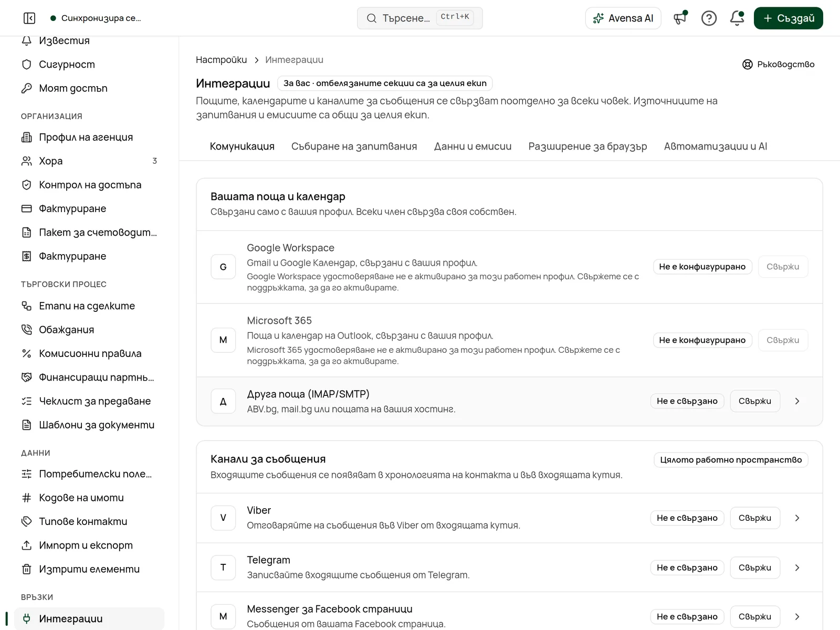This screenshot has width=840, height=630.
Task: Click Свържи for Друга поща (IMAP/SMTP)
Action: [x=755, y=401]
